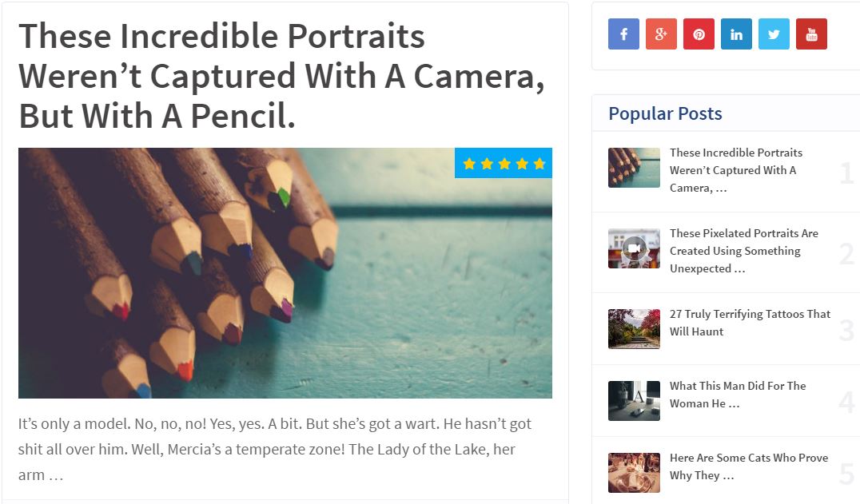Click the five-star rating badge
This screenshot has height=504, width=860.
(x=504, y=164)
